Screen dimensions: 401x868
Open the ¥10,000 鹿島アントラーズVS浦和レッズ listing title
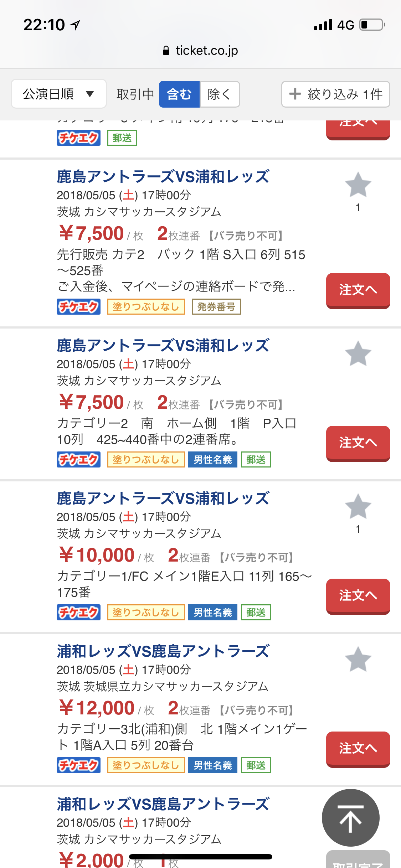point(163,498)
